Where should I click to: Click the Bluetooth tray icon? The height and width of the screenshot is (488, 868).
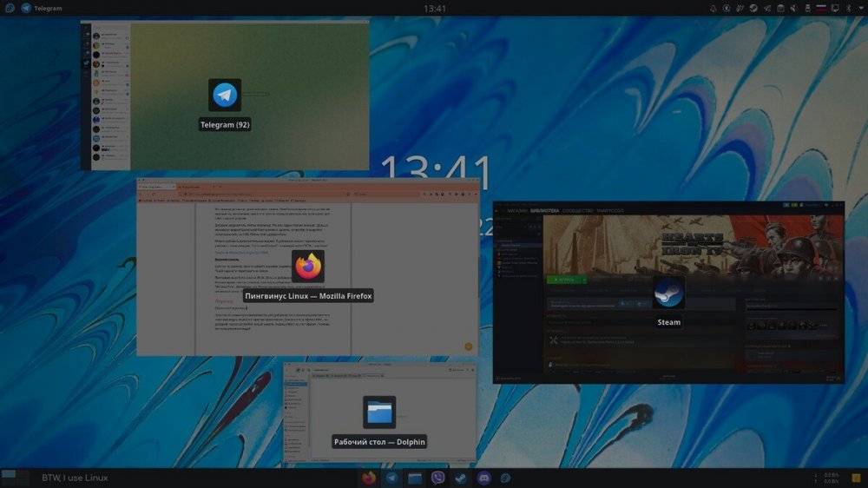(848, 8)
